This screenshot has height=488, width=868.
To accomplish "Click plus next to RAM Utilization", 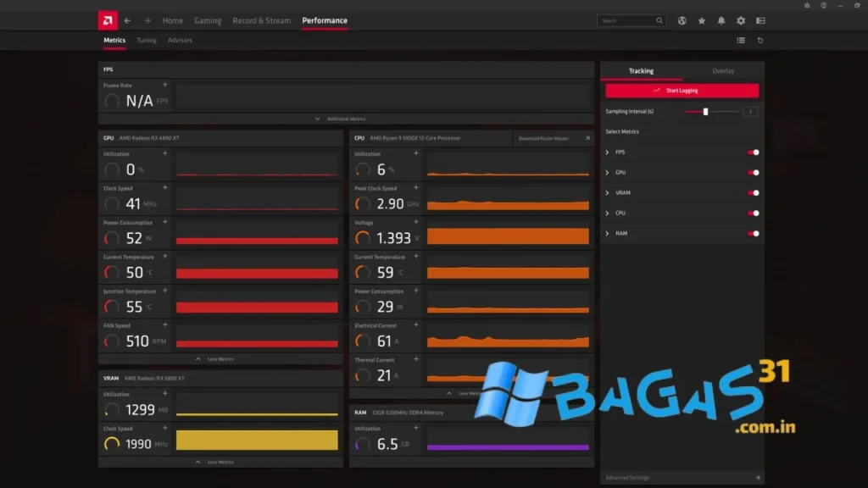I will coord(416,428).
